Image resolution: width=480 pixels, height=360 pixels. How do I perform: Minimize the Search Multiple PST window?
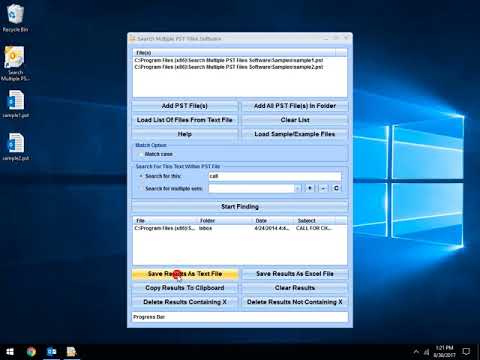326,38
